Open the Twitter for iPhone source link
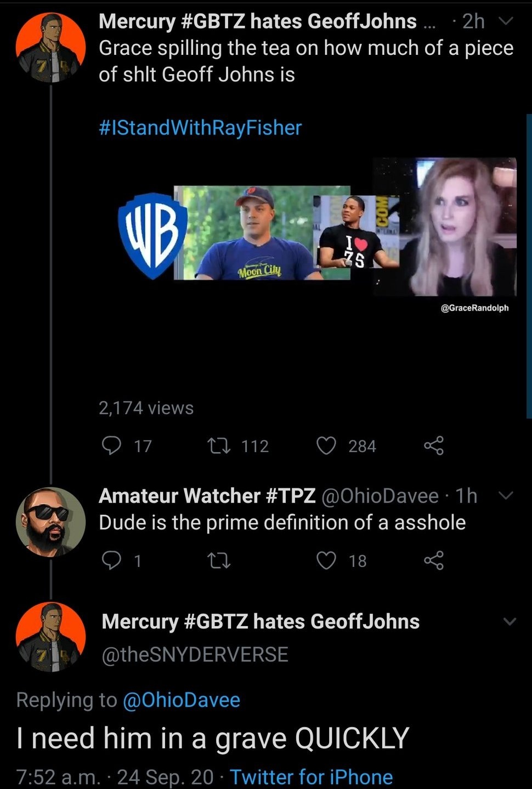This screenshot has height=789, width=532. [311, 776]
